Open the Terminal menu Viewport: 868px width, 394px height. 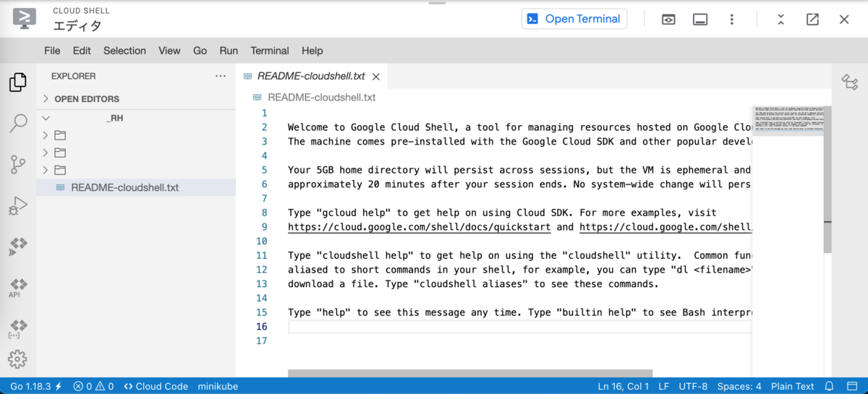pyautogui.click(x=270, y=51)
